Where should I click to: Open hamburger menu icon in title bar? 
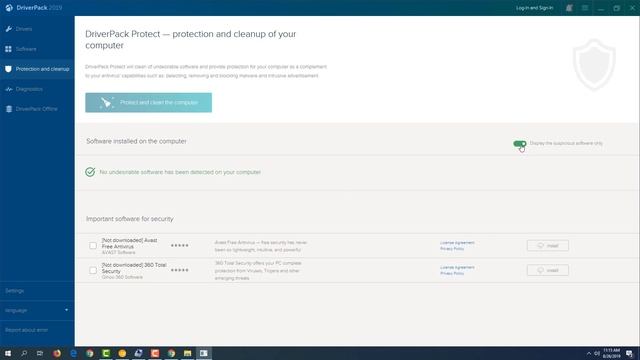[x=585, y=8]
